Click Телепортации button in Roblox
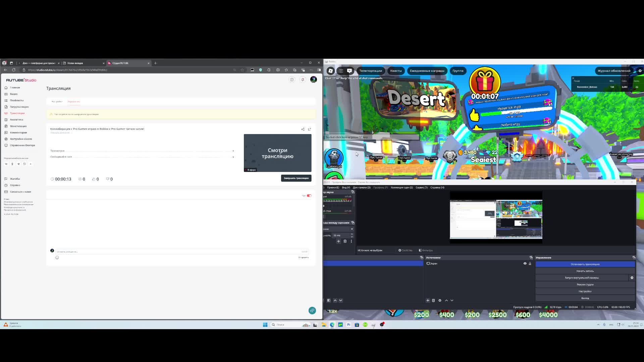The height and width of the screenshot is (362, 644). [371, 71]
